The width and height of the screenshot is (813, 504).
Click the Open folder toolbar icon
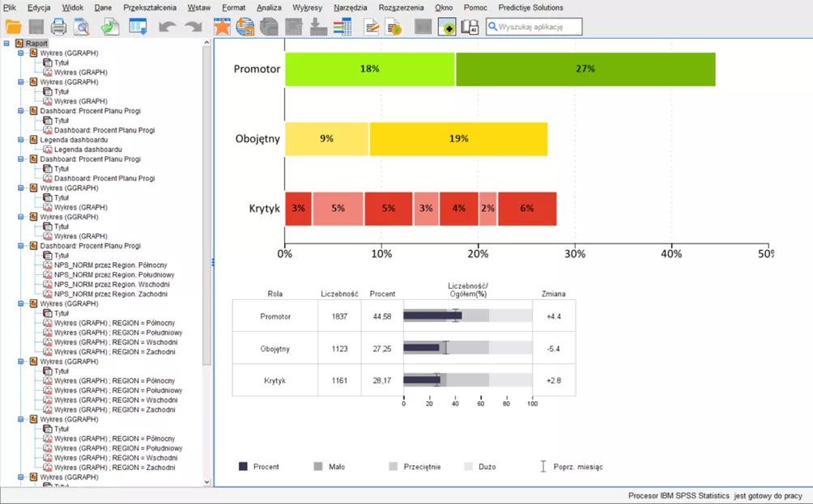coord(14,28)
